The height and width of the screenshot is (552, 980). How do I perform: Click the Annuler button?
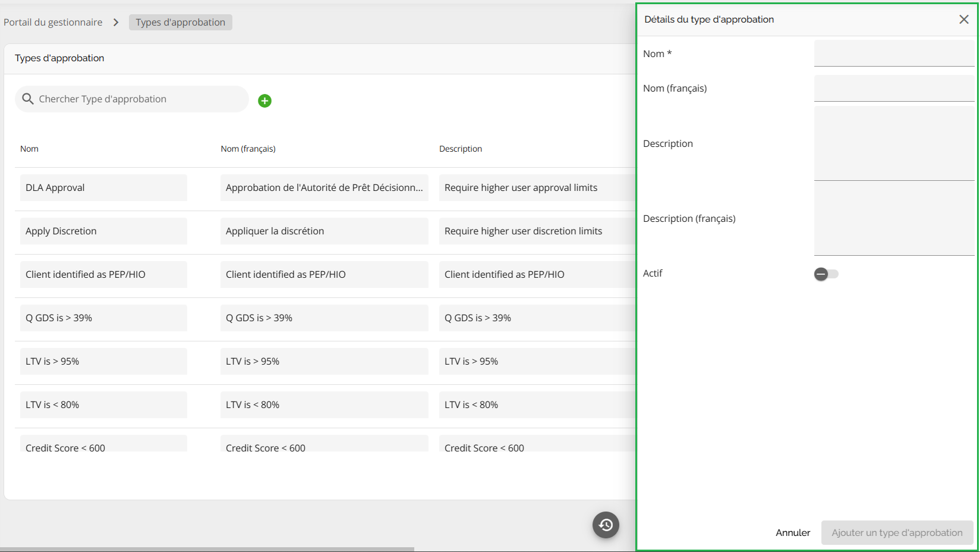(792, 532)
